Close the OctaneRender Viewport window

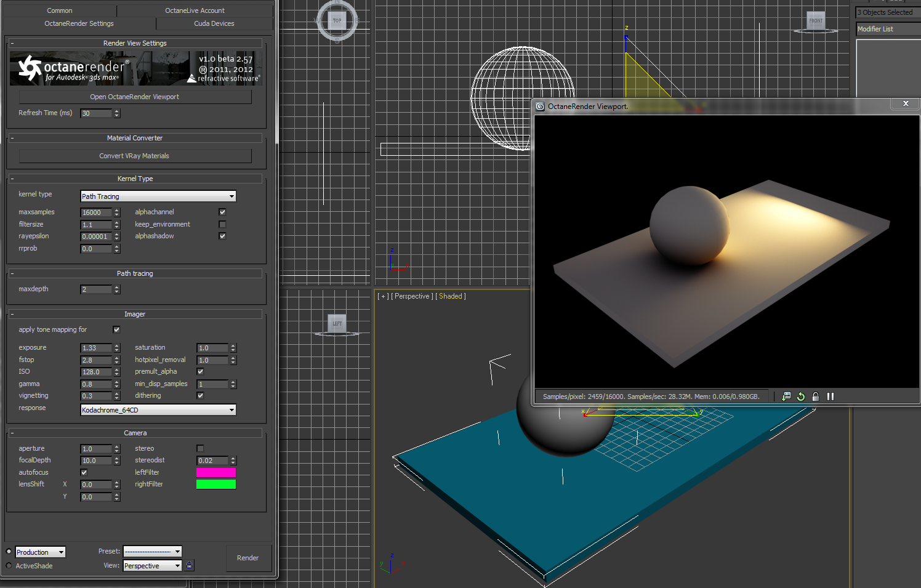point(906,103)
